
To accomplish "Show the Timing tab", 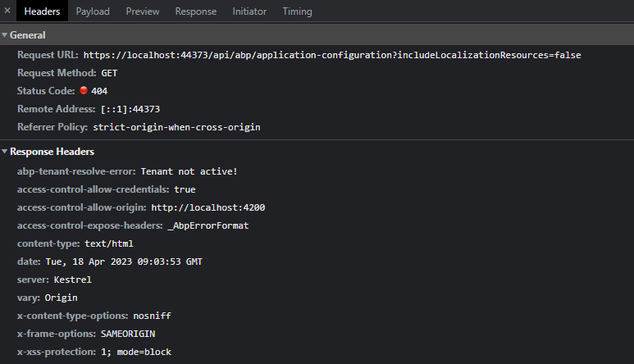I will pos(297,11).
